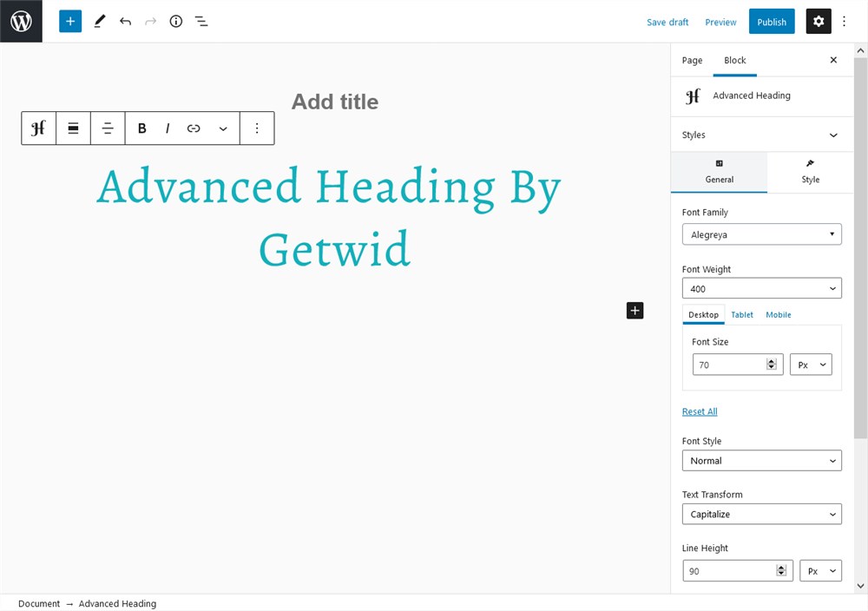Click the Advanced Heading icon in sidebar
868x611 pixels.
click(x=693, y=95)
